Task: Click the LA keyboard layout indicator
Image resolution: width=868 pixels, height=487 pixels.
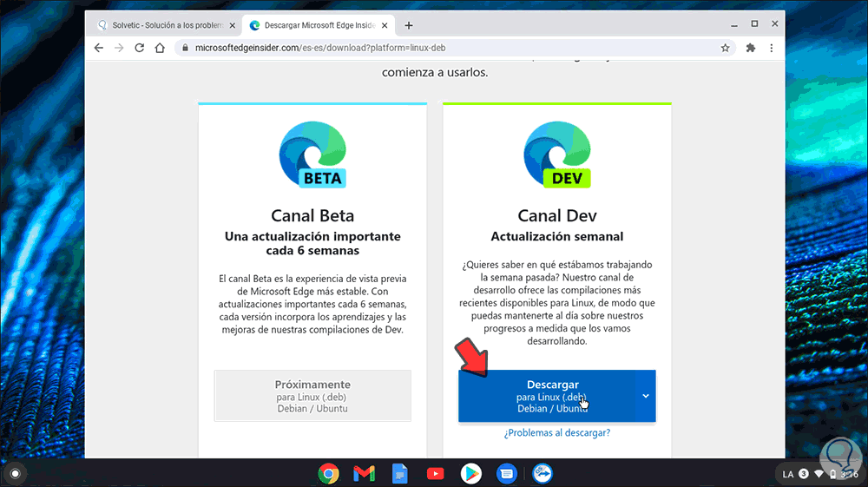Action: pos(788,474)
